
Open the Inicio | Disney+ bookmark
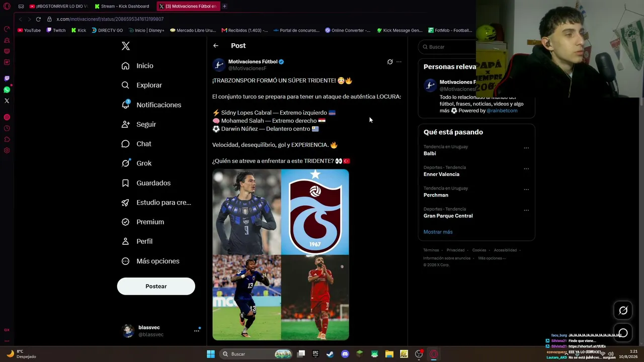pos(146,30)
